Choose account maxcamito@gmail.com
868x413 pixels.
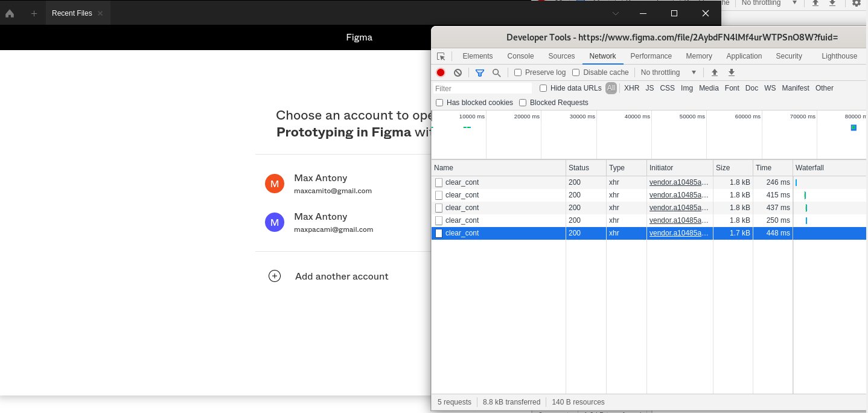(x=333, y=191)
